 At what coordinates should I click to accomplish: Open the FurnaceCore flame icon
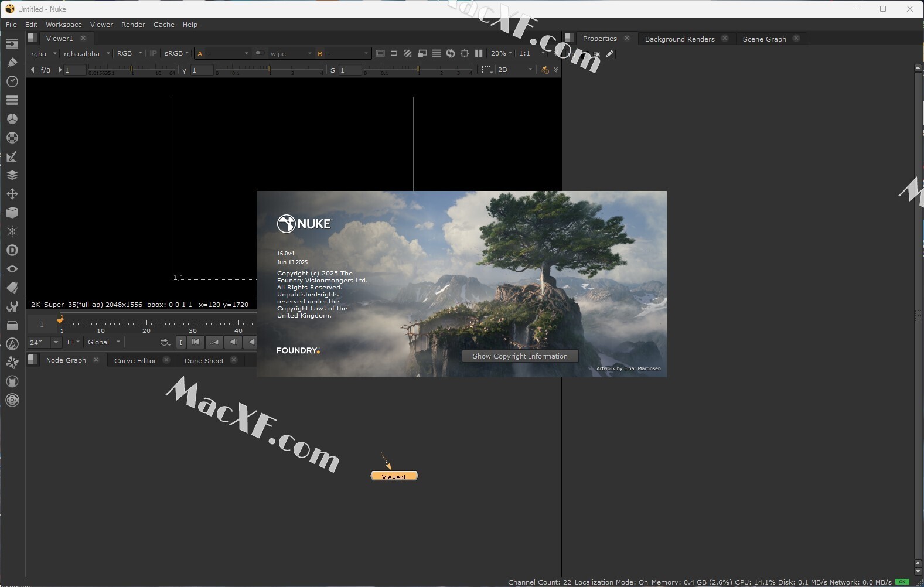[x=12, y=344]
